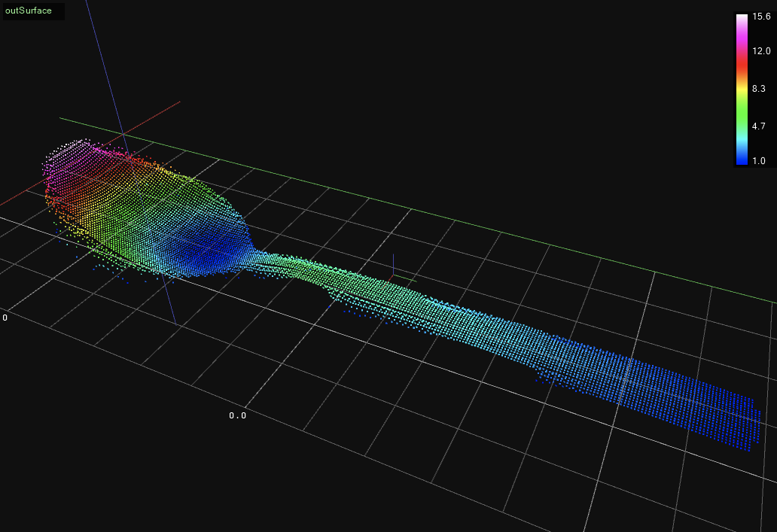Click the color scale gradient bar
This screenshot has width=777, height=532.
742,89
